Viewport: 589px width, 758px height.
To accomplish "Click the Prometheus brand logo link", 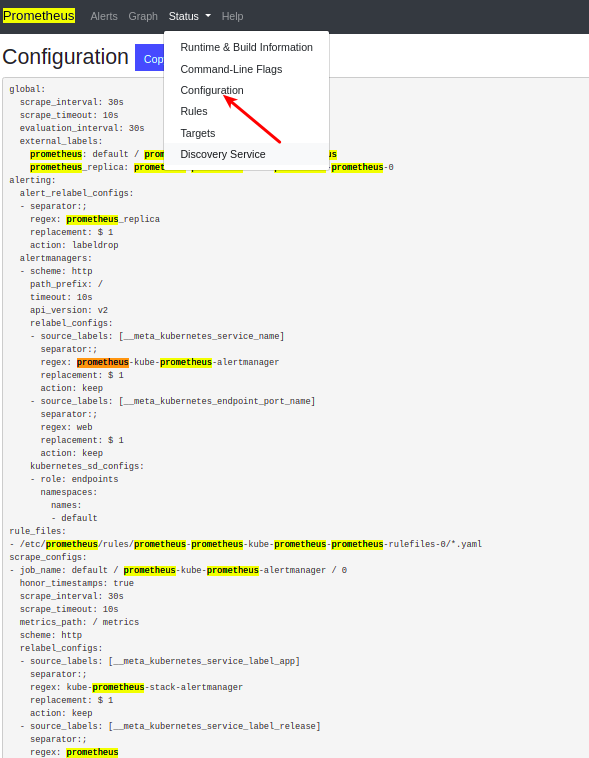I will tap(39, 16).
